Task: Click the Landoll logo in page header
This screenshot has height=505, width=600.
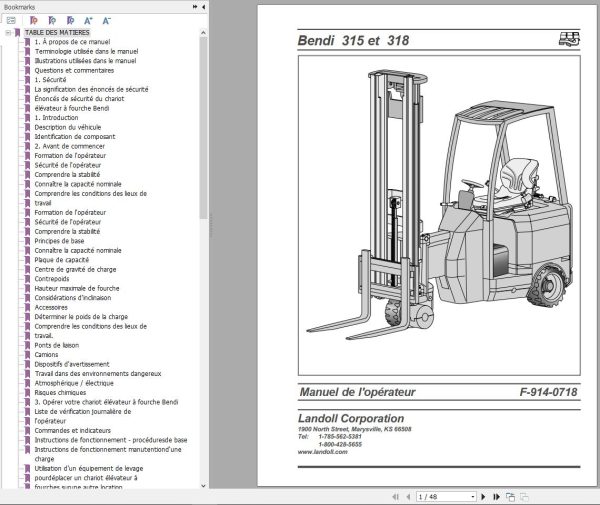Action: coord(569,39)
